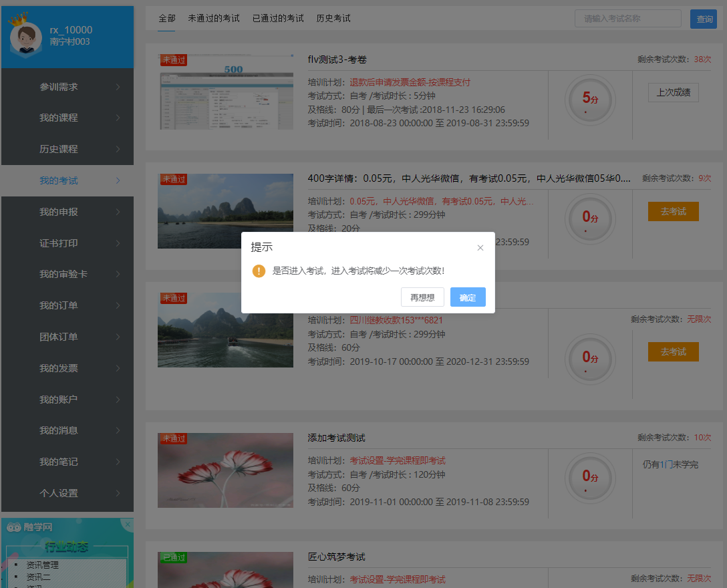Click 去考试 for the 400字详情 exam
Image resolution: width=727 pixels, height=588 pixels.
click(674, 211)
